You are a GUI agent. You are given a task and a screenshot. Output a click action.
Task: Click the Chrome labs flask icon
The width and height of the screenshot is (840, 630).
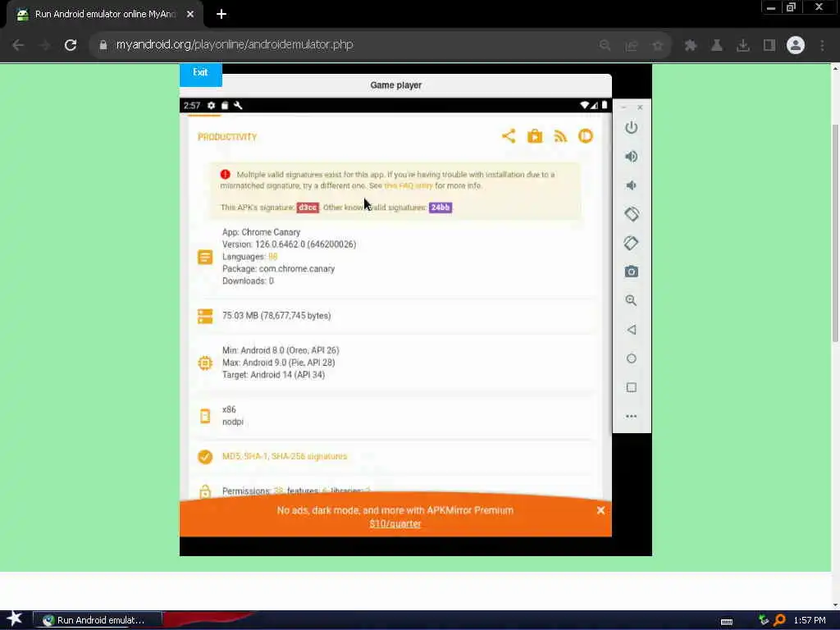[717, 45]
